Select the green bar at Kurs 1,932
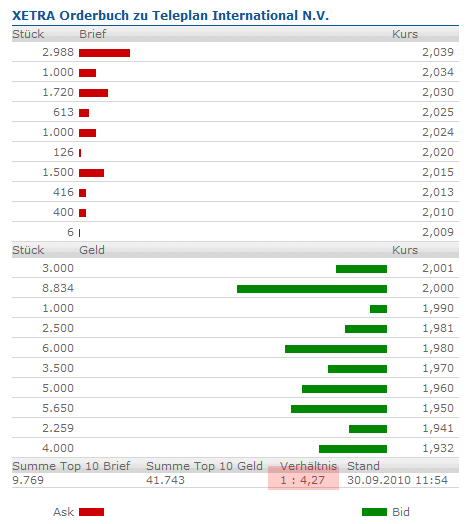Screen dimensions: 470x524 (353, 449)
